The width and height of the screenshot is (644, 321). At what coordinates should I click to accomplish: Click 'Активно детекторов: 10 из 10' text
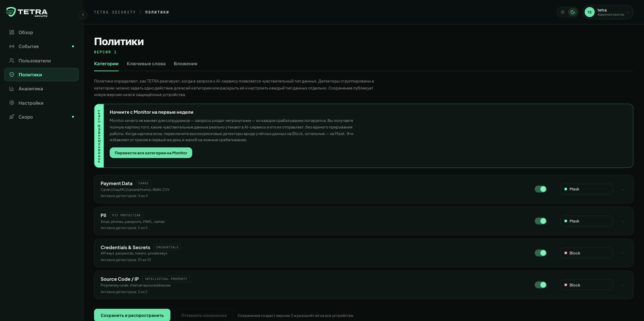126,260
